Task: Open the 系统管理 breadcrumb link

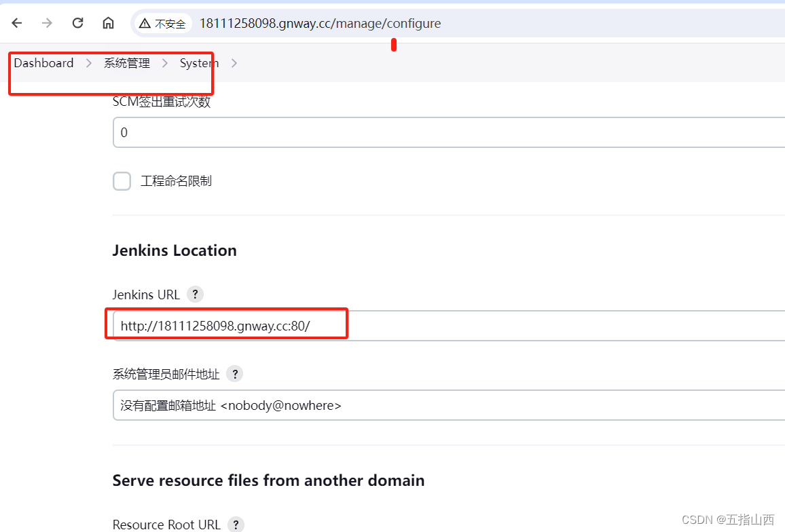Action: click(x=127, y=63)
